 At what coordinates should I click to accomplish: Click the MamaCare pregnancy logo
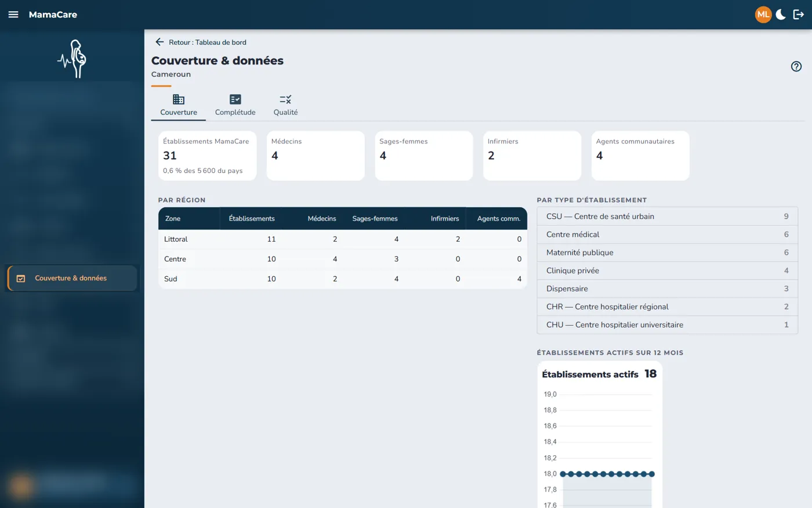[x=72, y=59]
